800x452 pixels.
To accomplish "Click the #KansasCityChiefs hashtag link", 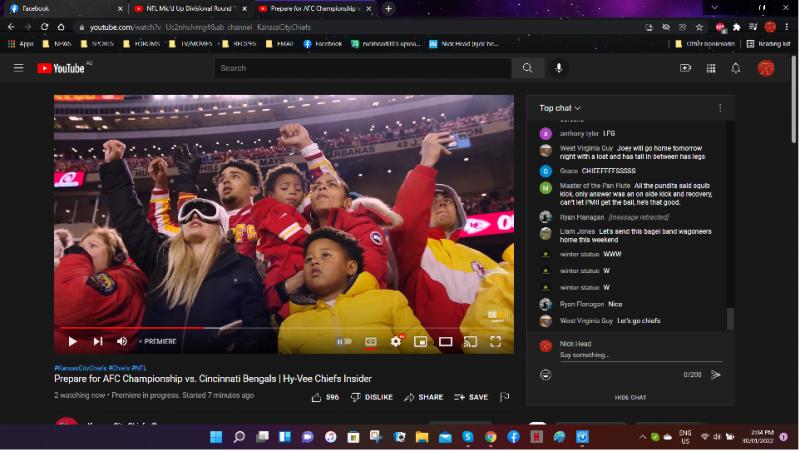I will pos(80,368).
